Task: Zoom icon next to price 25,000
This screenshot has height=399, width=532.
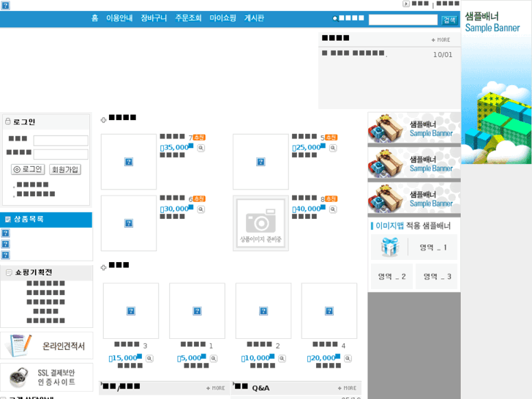Action: (x=333, y=148)
